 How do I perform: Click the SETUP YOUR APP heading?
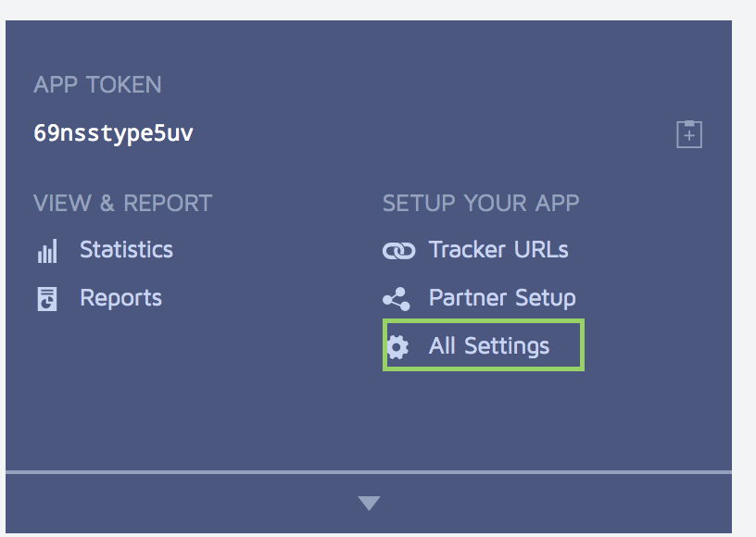tap(481, 203)
